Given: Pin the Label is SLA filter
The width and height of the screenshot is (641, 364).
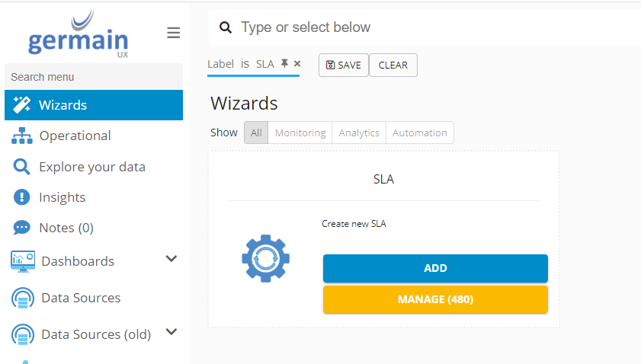Looking at the screenshot, I should [x=284, y=65].
